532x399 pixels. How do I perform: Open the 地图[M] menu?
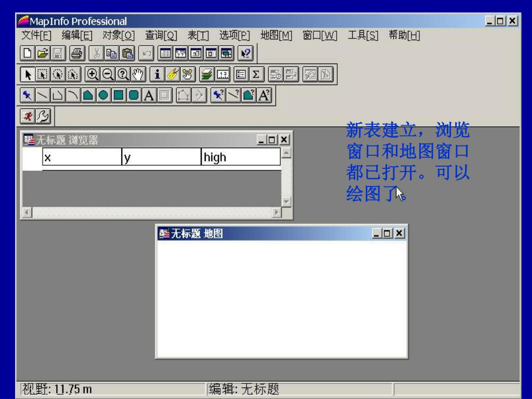coord(276,35)
